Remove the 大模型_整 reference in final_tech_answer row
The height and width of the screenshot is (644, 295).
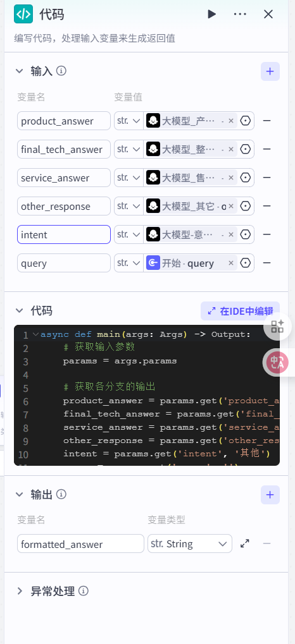coord(231,149)
